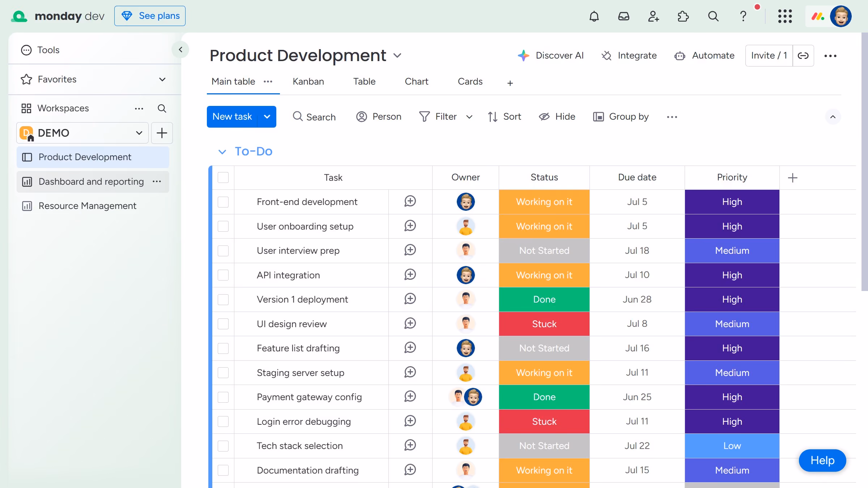Screen dimensions: 868x488
Task: Switch to the Chart view tab
Action: pyautogui.click(x=416, y=82)
